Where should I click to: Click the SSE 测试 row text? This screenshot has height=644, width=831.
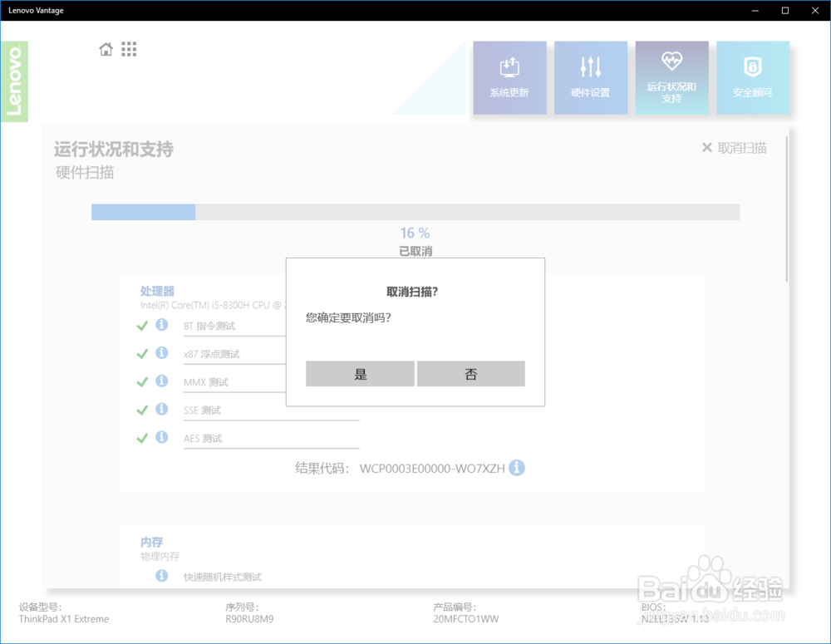202,410
